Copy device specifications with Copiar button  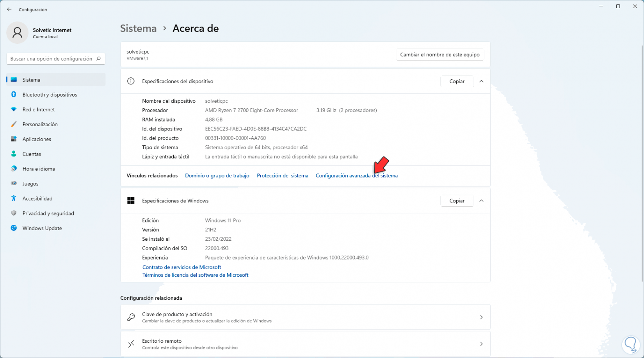tap(457, 81)
